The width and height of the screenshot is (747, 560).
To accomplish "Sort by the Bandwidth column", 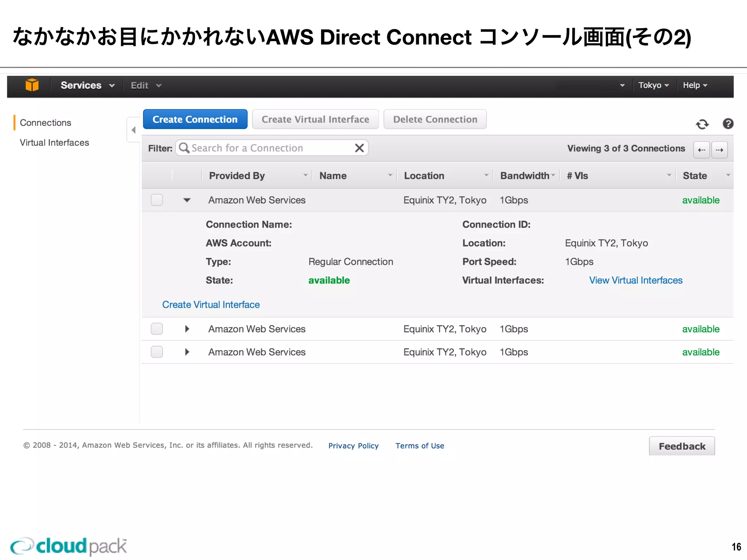I will (x=527, y=176).
